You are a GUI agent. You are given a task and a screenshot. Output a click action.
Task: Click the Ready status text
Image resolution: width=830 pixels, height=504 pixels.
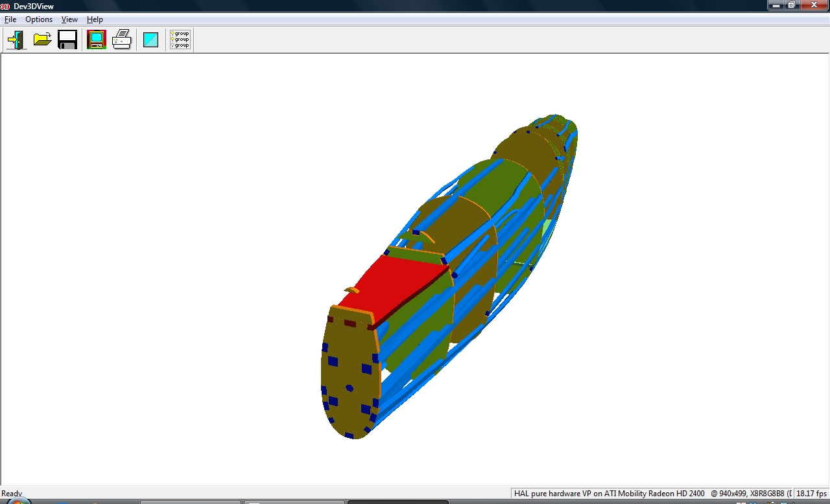pos(12,494)
